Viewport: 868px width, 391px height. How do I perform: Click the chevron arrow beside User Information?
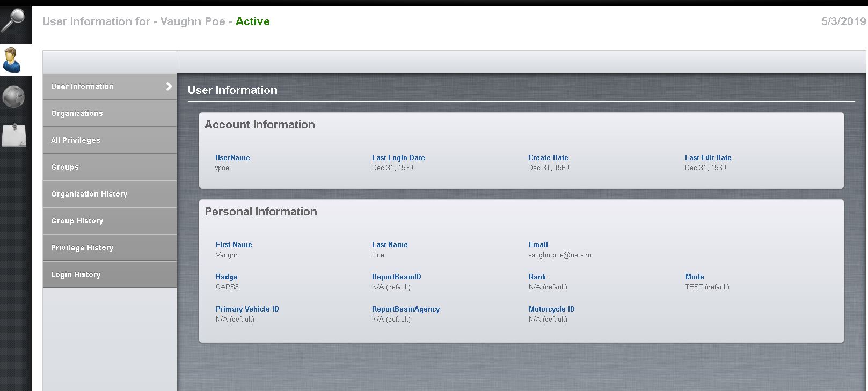[169, 86]
